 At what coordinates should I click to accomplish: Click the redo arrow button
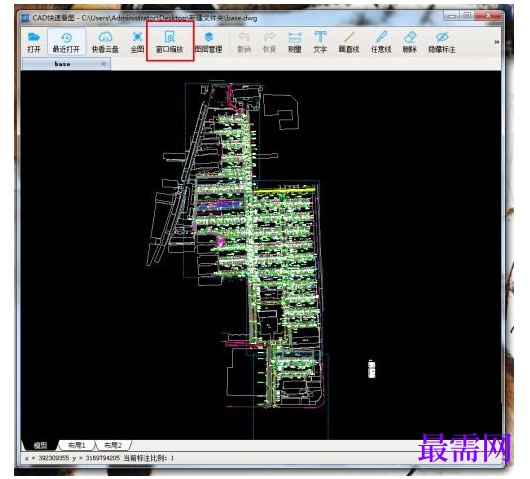(269, 42)
